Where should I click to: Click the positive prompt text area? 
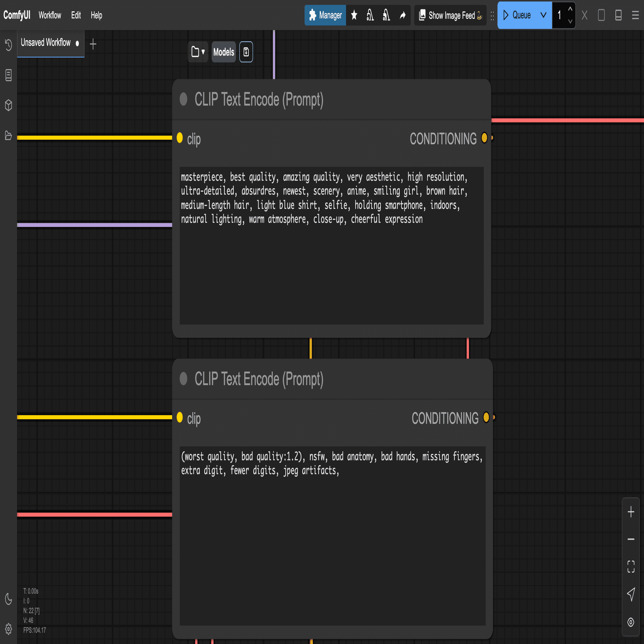(331, 246)
